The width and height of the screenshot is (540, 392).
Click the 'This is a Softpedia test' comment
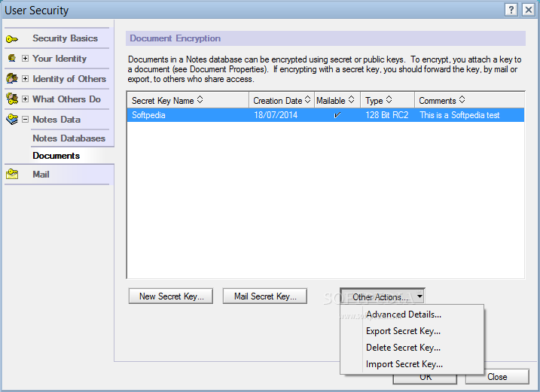pos(459,115)
